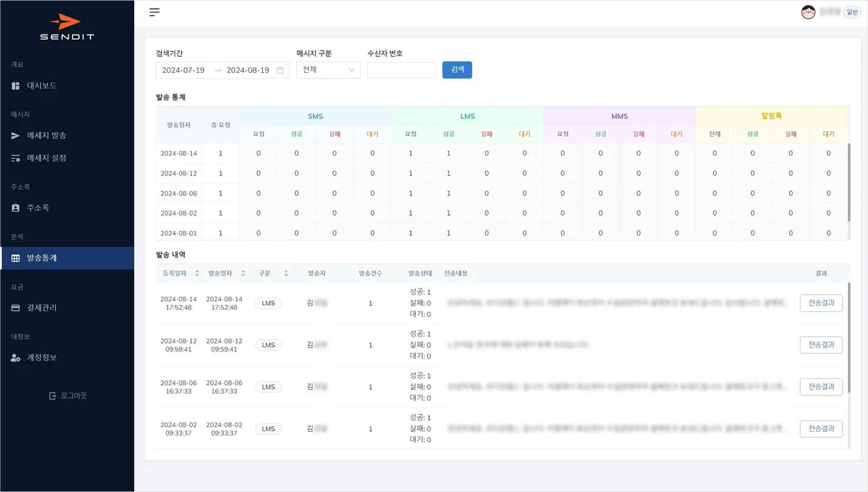Viewport: 868px width, 492px height.
Task: Select 발송통계 in the sidebar
Action: point(67,258)
